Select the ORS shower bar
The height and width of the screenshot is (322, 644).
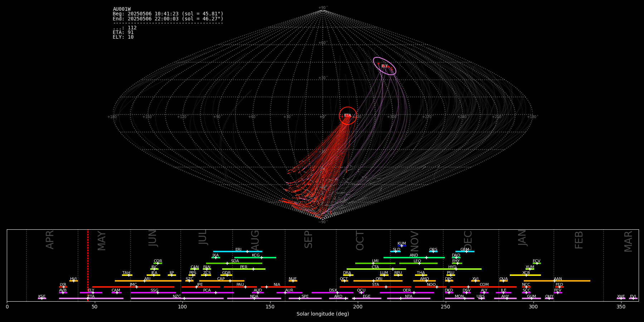click(x=433, y=252)
